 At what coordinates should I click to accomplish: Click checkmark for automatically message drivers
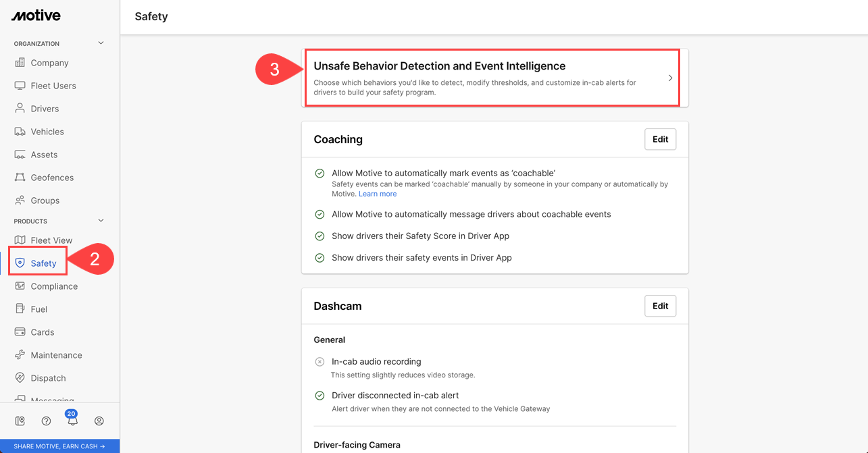[x=320, y=215]
